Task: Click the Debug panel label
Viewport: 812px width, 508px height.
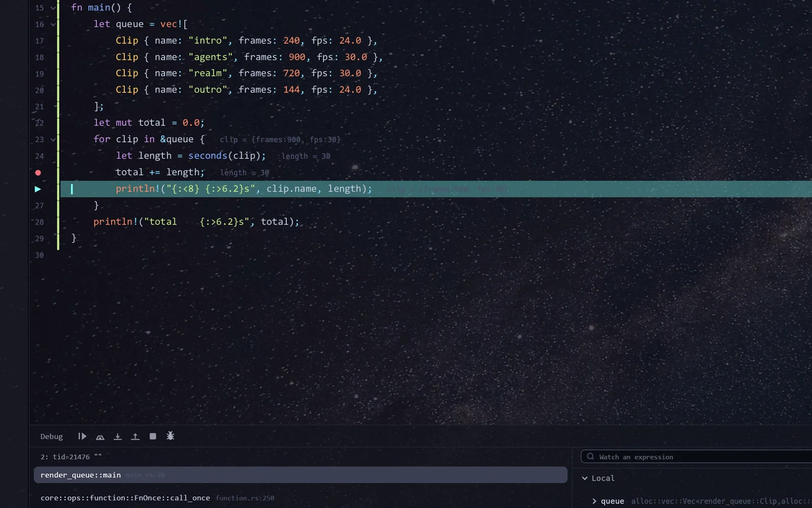Action: pos(51,436)
